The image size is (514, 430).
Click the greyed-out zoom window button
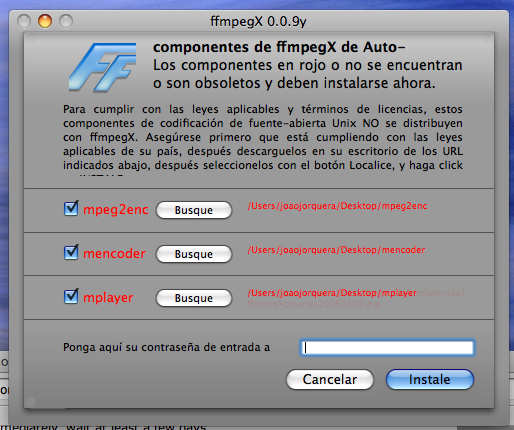tap(66, 21)
